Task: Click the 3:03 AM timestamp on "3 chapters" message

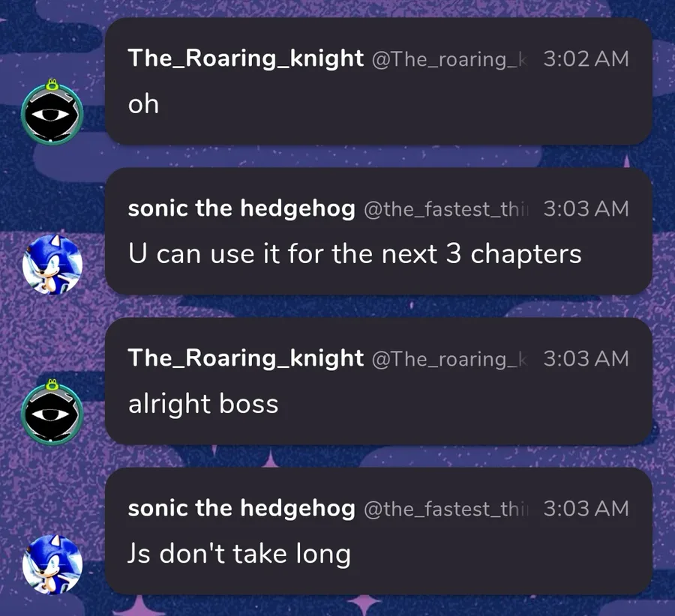Action: (x=586, y=208)
